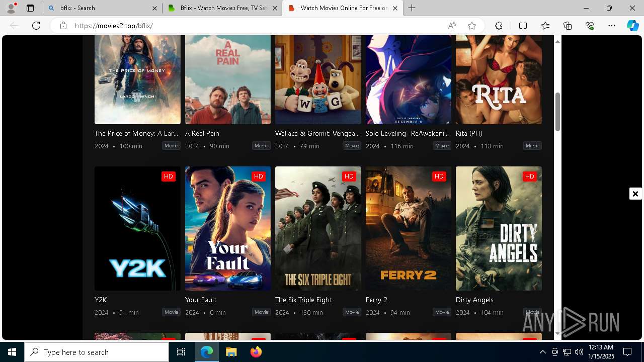Close the 'bflix - Search' tab
The image size is (644, 362).
coord(154,8)
